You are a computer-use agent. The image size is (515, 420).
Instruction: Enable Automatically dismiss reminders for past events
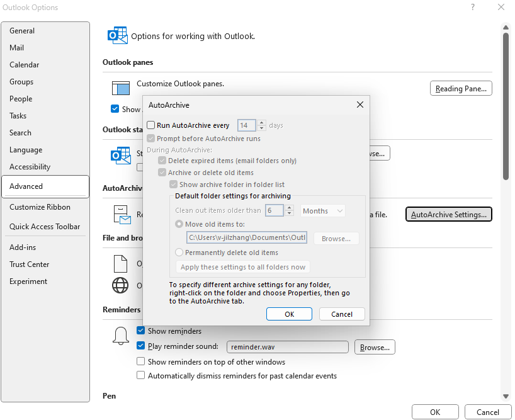[140, 375]
